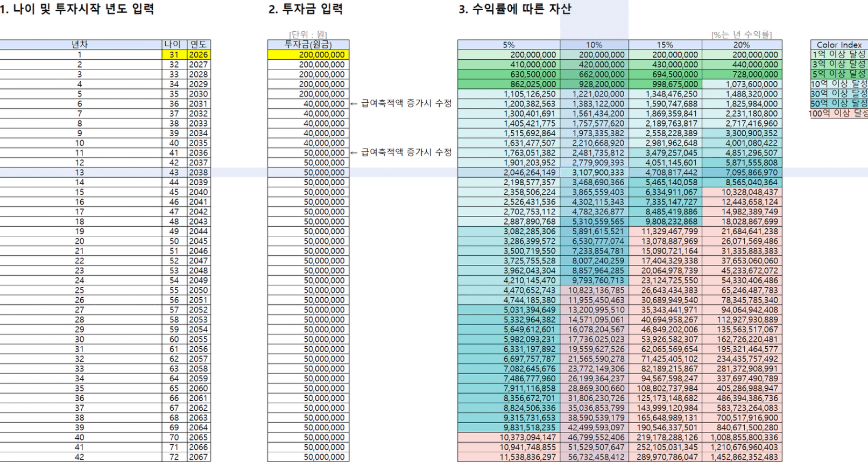868x462 pixels.
Task: Select the '15%' return rate column header
Action: [665, 45]
